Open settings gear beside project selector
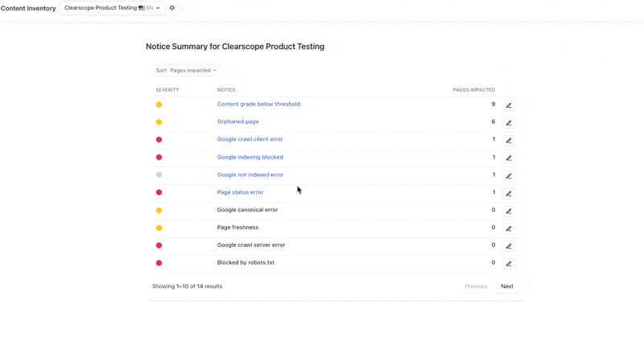This screenshot has height=346, width=644. coord(172,8)
